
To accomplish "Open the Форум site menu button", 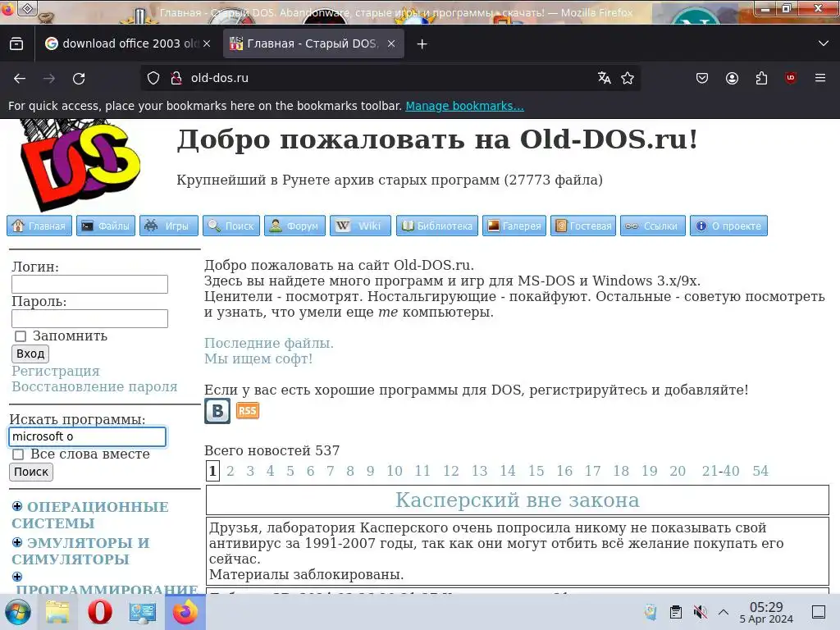I will (x=294, y=226).
